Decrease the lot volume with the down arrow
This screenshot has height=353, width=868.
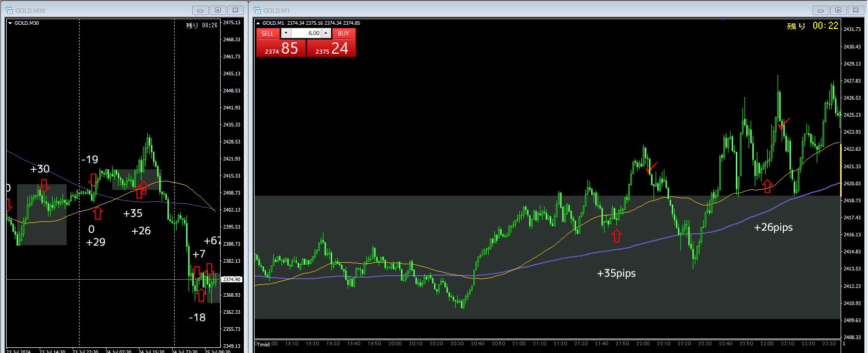pos(286,33)
